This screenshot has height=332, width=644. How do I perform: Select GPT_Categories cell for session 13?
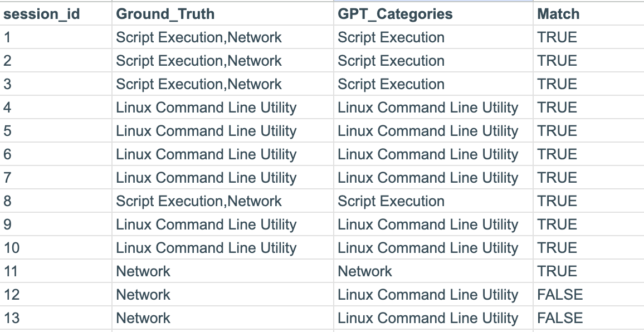(428, 318)
